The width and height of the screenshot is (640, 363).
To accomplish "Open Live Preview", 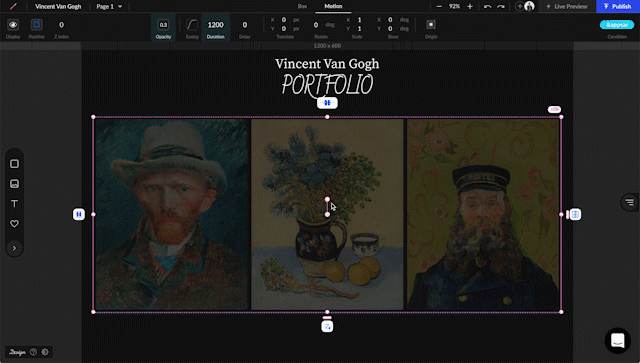I will point(567,7).
